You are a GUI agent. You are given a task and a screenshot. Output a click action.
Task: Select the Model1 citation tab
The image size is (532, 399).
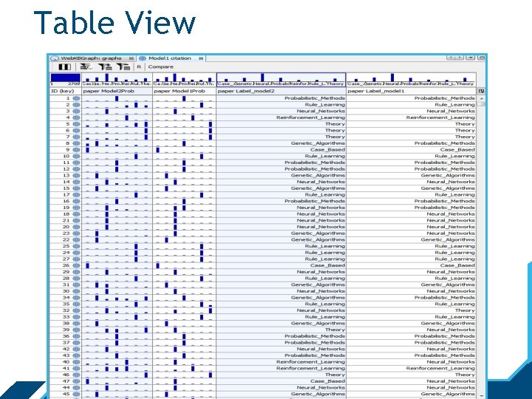(170, 58)
